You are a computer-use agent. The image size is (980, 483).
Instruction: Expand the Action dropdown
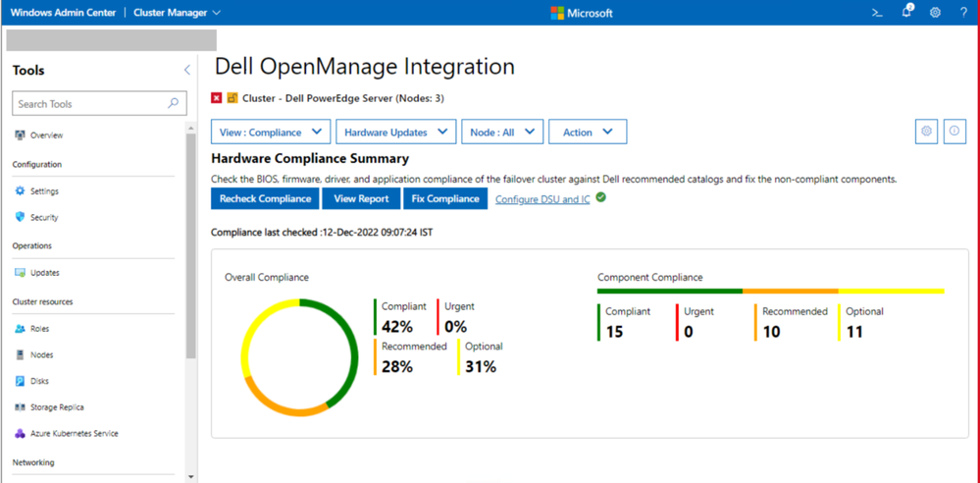(x=588, y=132)
